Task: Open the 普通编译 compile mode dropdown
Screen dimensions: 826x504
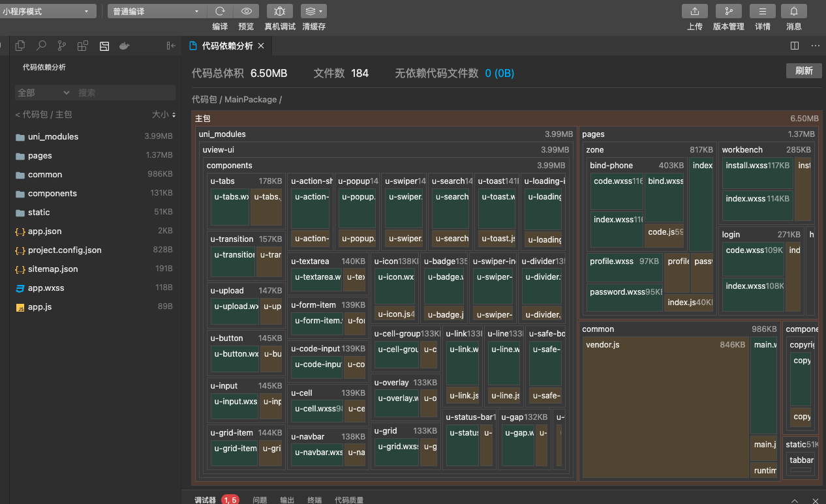Action: point(157,11)
